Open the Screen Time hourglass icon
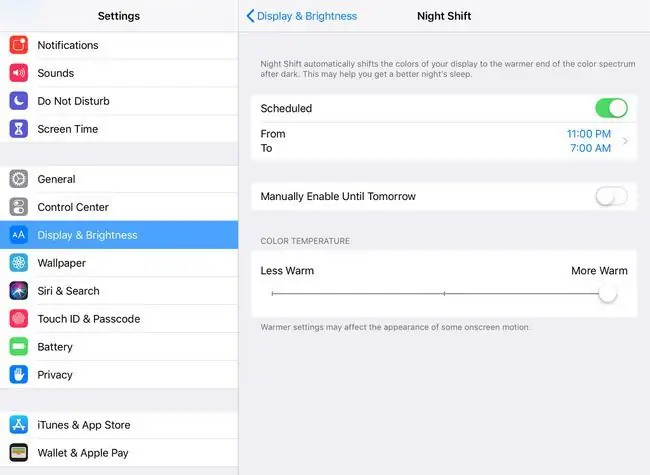650x475 pixels. (19, 129)
